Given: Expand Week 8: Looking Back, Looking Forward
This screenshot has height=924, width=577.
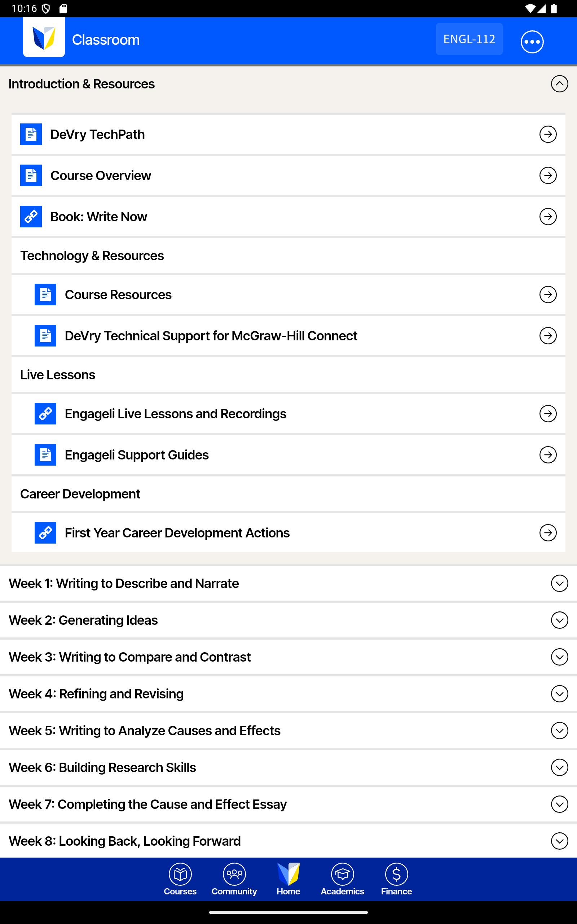Looking at the screenshot, I should (559, 841).
